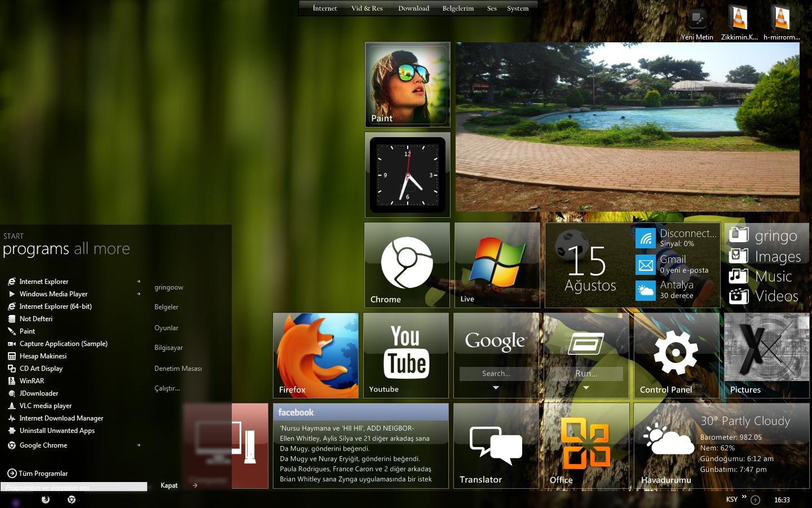Viewport: 812px width, 508px height.
Task: Click the start menu program search field
Action: click(x=74, y=487)
